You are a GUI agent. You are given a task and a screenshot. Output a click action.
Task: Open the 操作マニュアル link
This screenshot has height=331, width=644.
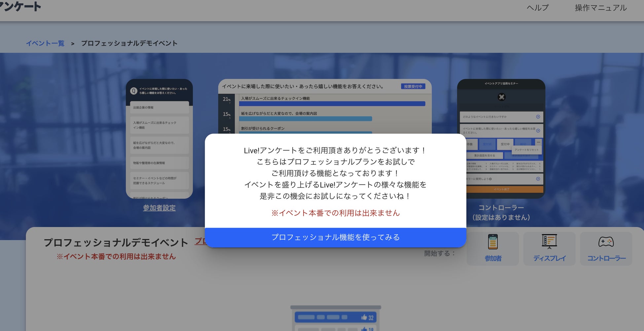601,8
